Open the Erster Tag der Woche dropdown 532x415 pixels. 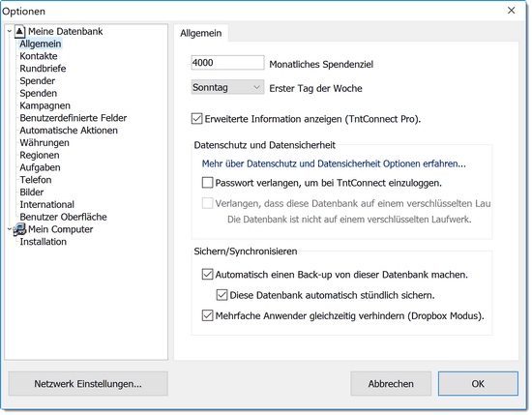click(x=227, y=88)
